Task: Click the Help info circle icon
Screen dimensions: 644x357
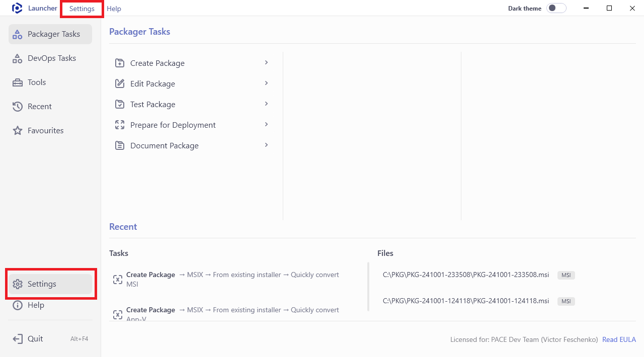Action: coord(18,305)
